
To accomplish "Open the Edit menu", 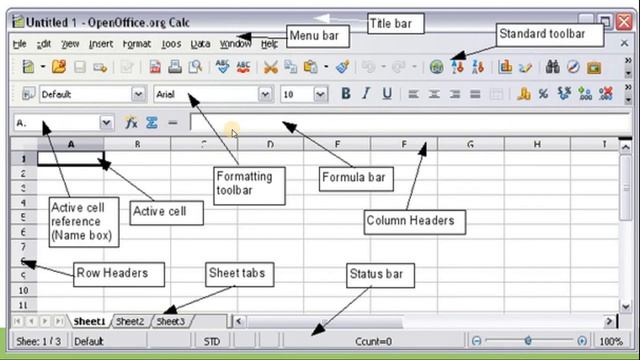I will (x=44, y=44).
